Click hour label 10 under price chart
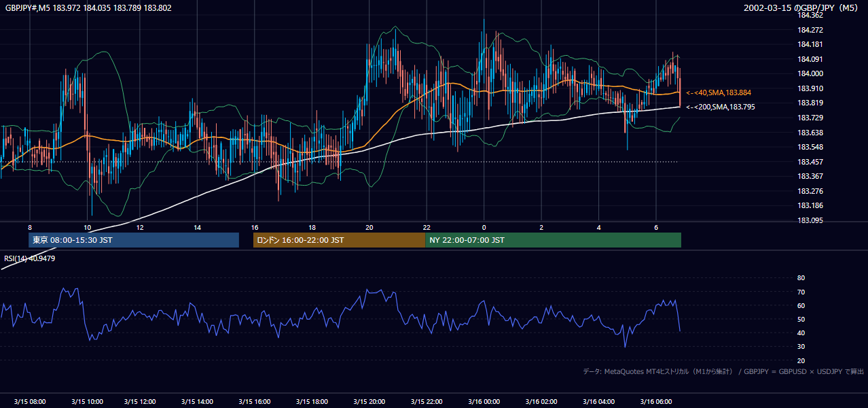 point(88,227)
